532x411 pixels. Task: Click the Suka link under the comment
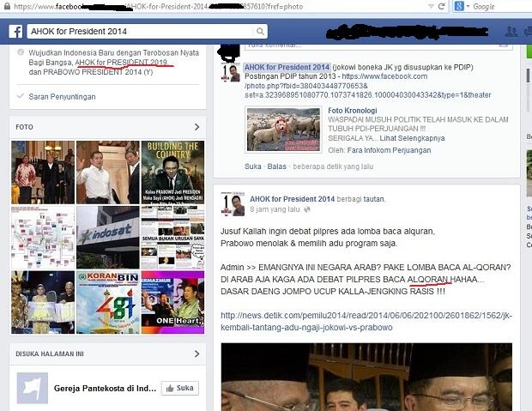pos(253,166)
